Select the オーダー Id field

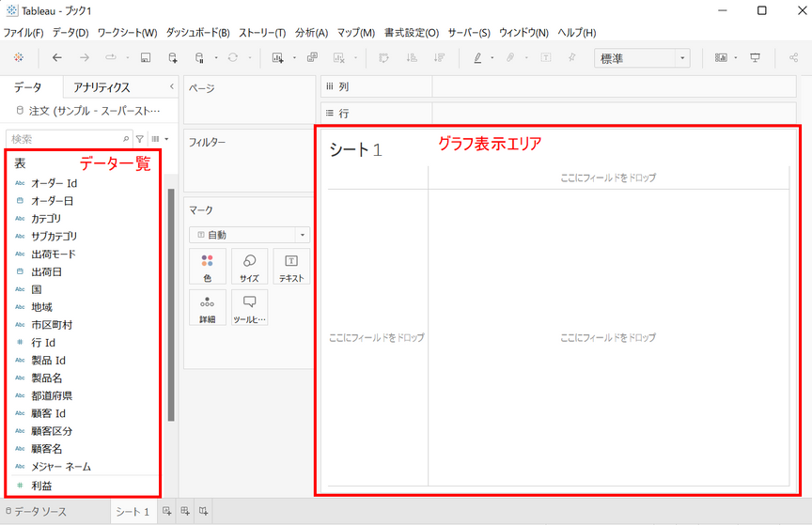point(55,183)
